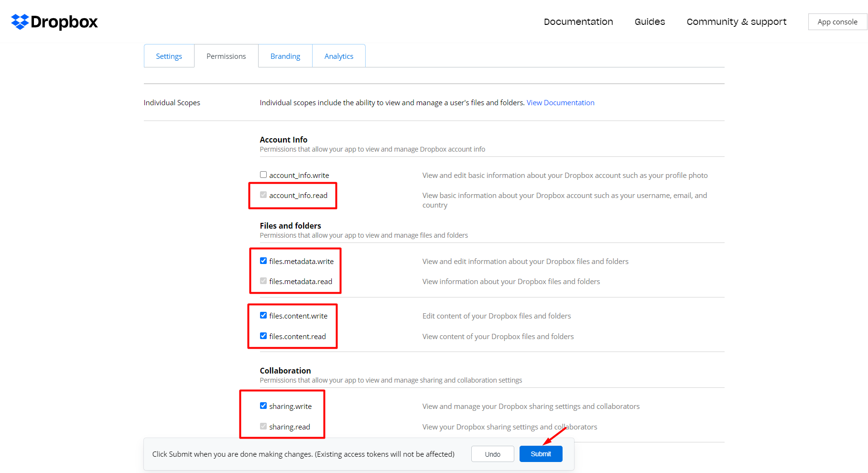
Task: Click the Undo button
Action: point(492,453)
